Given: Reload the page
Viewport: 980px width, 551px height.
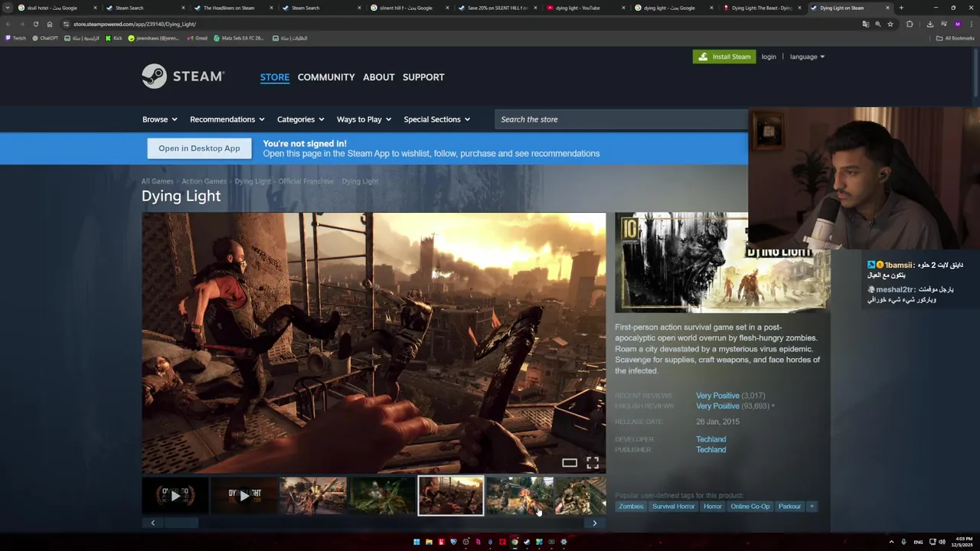Looking at the screenshot, I should [x=35, y=24].
